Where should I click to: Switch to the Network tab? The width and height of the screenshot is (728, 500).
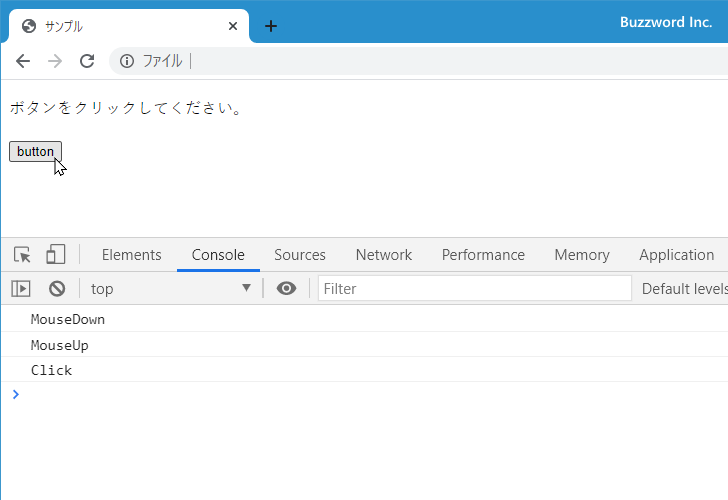(x=384, y=255)
